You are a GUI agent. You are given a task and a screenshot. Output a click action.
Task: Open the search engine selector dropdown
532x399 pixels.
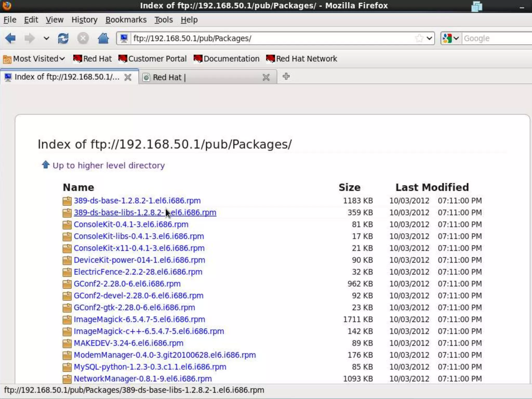[x=451, y=38]
